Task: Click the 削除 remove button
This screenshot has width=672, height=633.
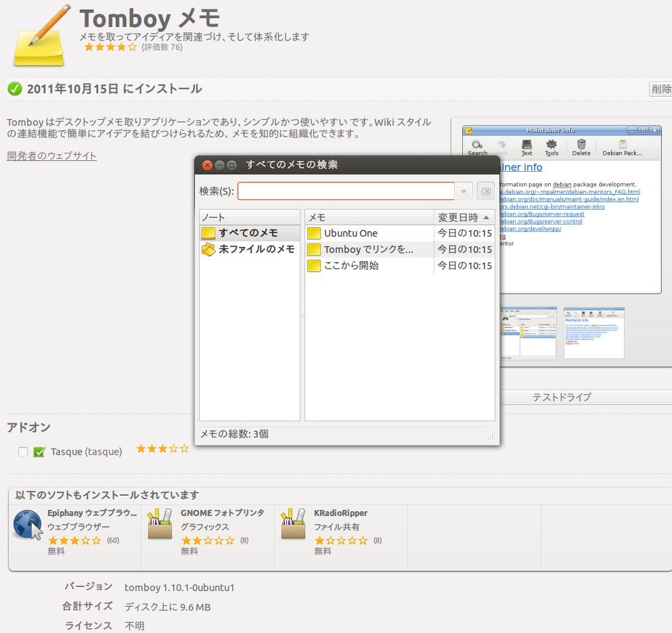Action: click(660, 89)
